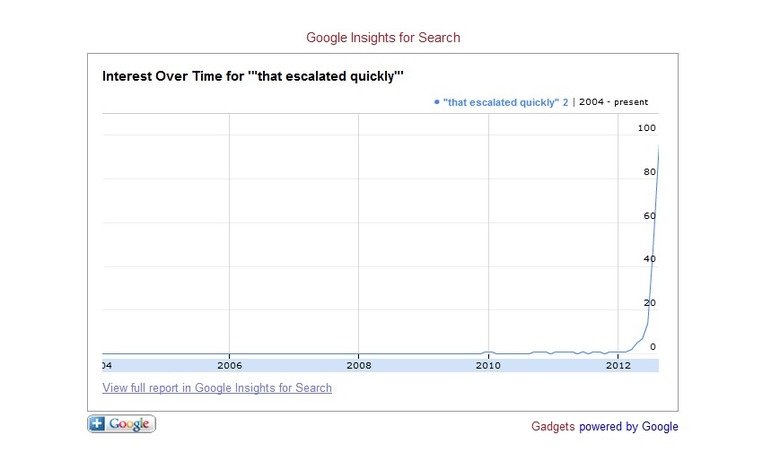The image size is (780, 461).
Task: Click the peak of the rising trend line
Action: tap(658, 148)
